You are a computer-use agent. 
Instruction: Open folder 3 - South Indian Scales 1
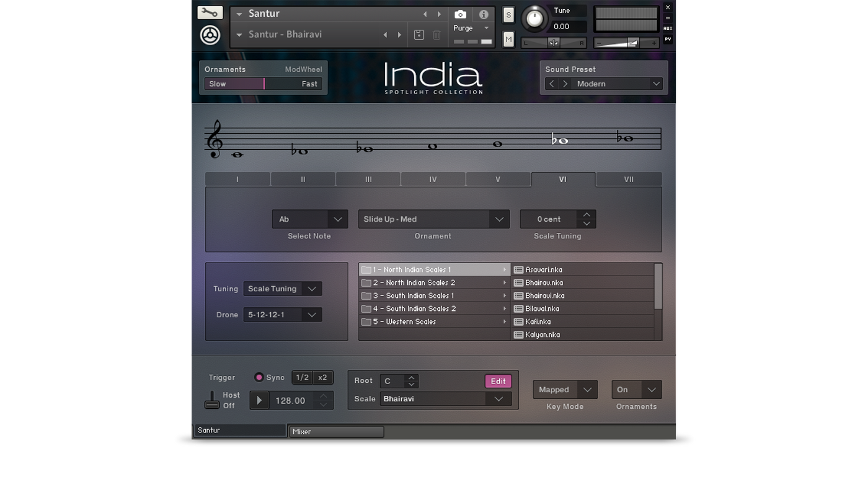434,296
